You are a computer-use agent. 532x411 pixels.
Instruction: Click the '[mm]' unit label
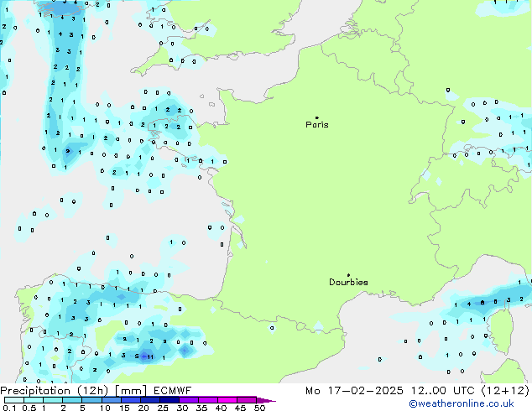pyautogui.click(x=131, y=391)
